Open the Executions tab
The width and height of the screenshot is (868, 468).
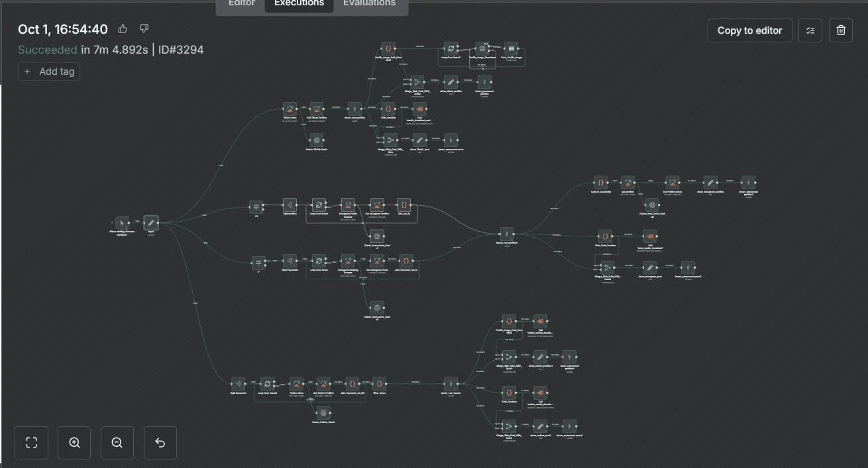[x=299, y=3]
